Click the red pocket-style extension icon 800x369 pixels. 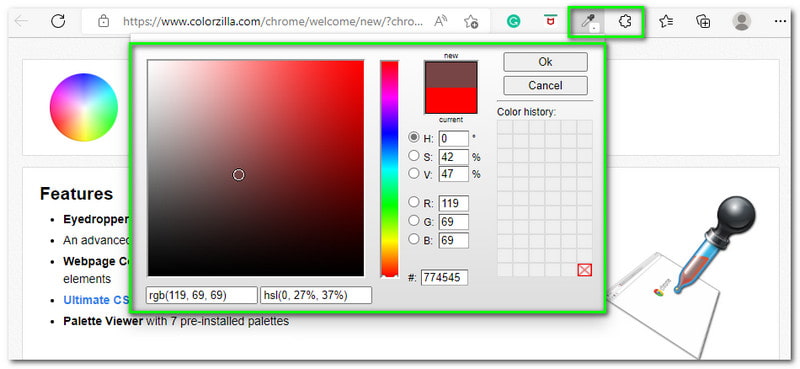pos(550,21)
